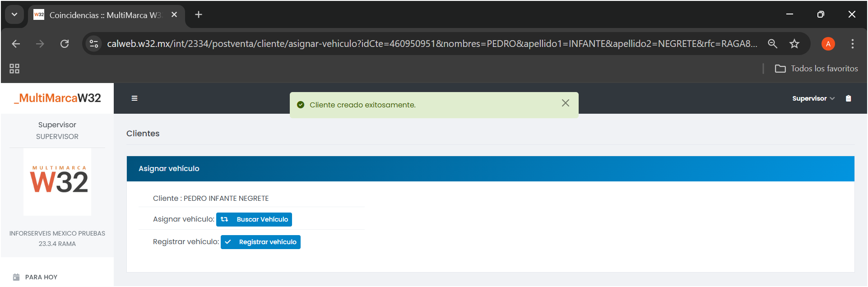Open the Todos los favoritos folder

[816, 69]
